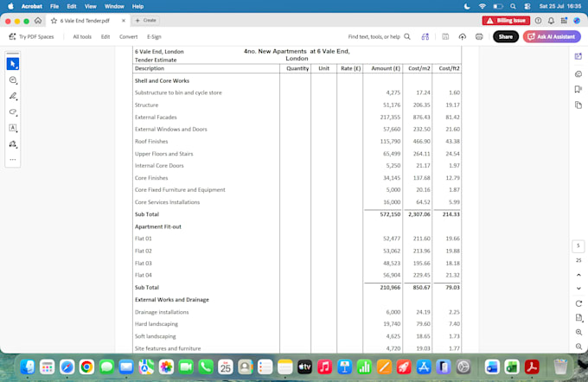The height and width of the screenshot is (382, 588).
Task: Toggle Focus moon icon in menu bar
Action: [x=467, y=6]
